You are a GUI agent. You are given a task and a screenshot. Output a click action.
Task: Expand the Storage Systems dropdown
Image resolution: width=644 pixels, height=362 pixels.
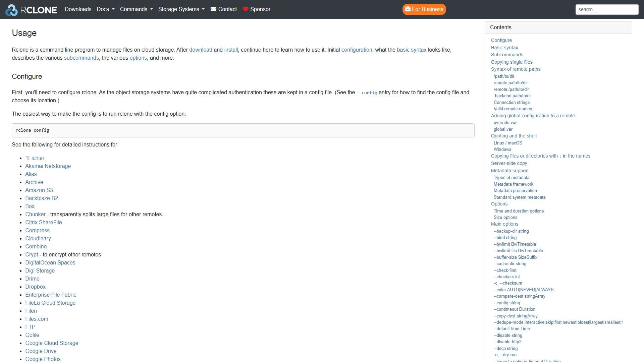[x=181, y=9]
